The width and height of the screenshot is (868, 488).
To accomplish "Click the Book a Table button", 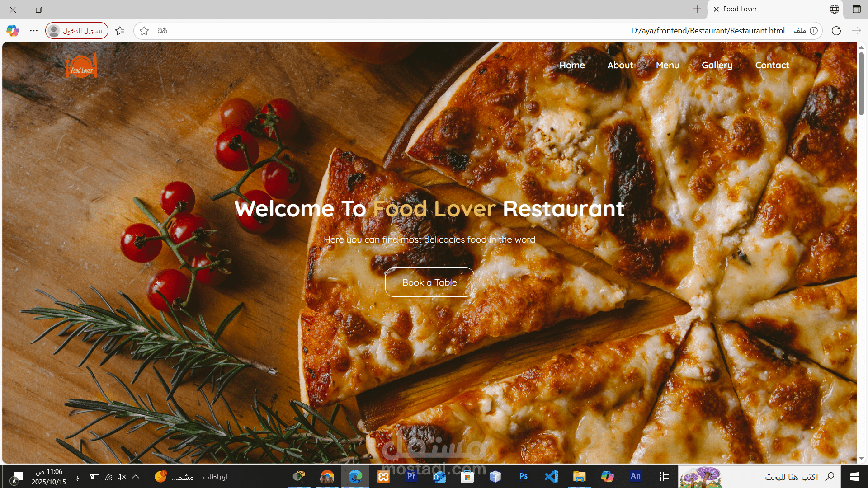I will [x=429, y=282].
